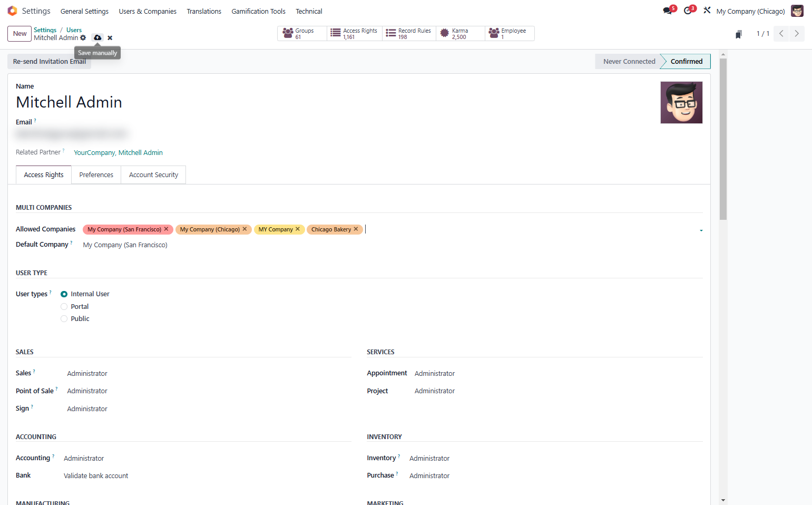Screen dimensions: 812x505
Task: Go to the next record arrow
Action: coord(797,34)
